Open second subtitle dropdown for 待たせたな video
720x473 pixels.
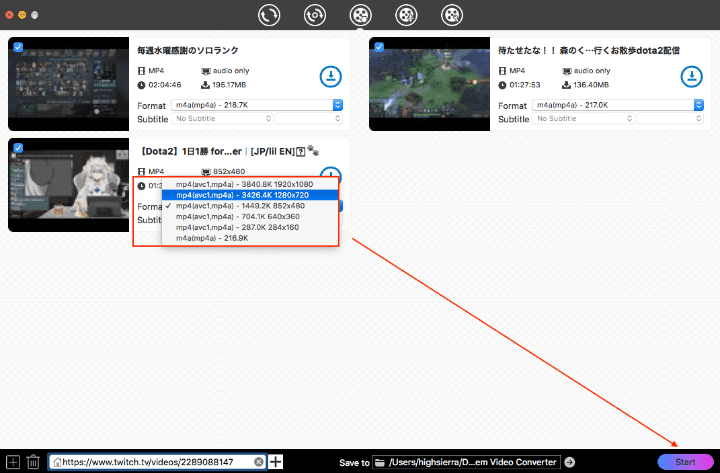point(670,118)
